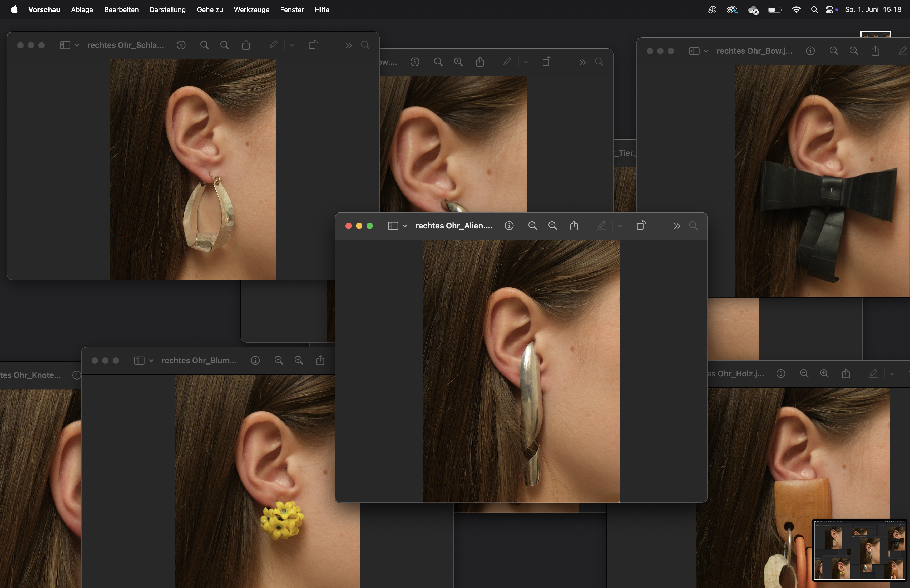The width and height of the screenshot is (910, 588).
Task: Zoom in on the Blum... flower earring window
Action: click(299, 360)
